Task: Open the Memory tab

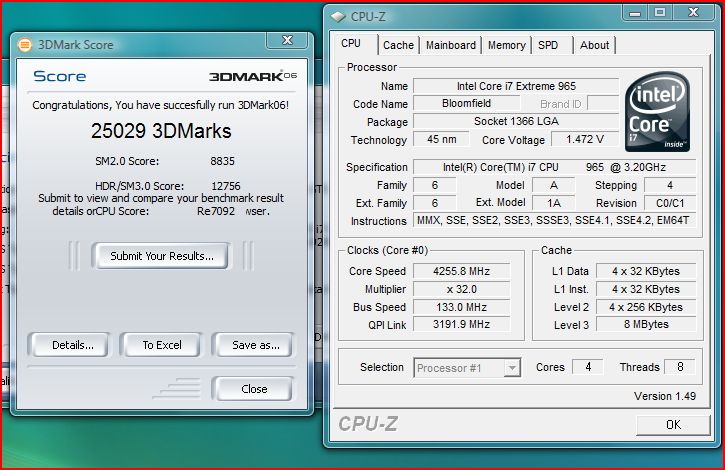Action: click(506, 45)
